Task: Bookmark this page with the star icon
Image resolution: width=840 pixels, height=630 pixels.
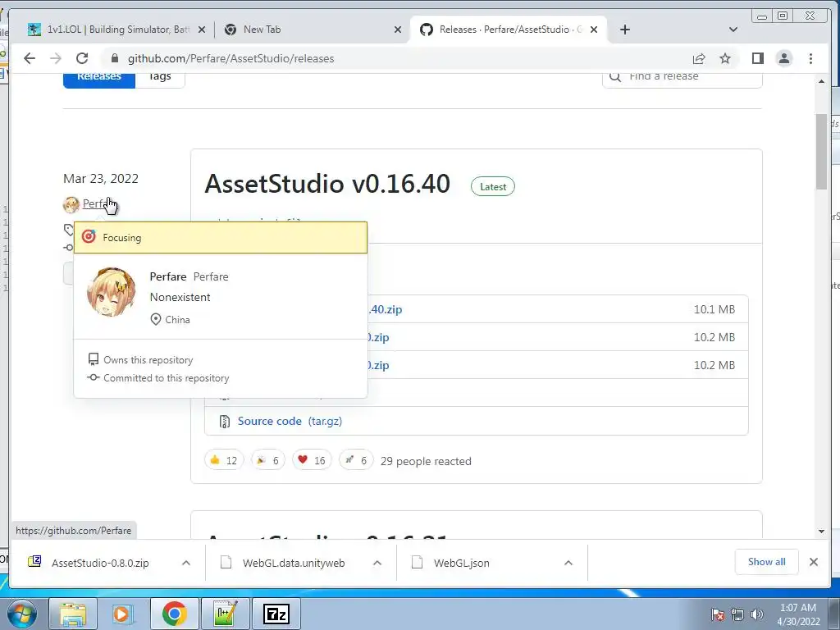Action: click(725, 58)
